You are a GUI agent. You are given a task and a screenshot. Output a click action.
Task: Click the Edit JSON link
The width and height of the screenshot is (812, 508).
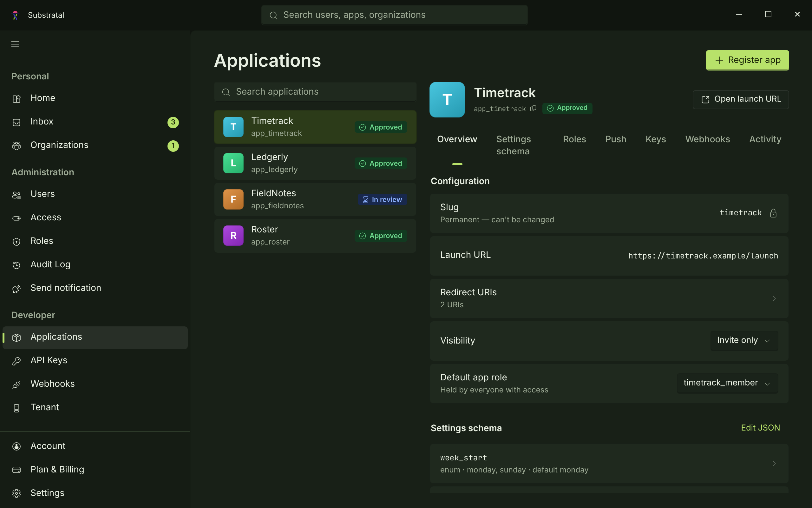click(x=760, y=428)
